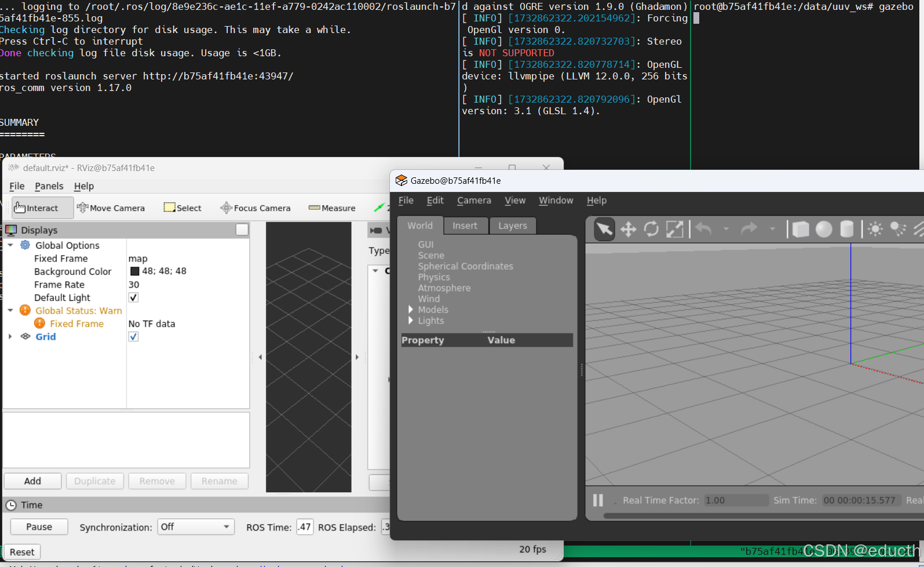924x567 pixels.
Task: Open the Camera menu in Gazebo
Action: (473, 201)
